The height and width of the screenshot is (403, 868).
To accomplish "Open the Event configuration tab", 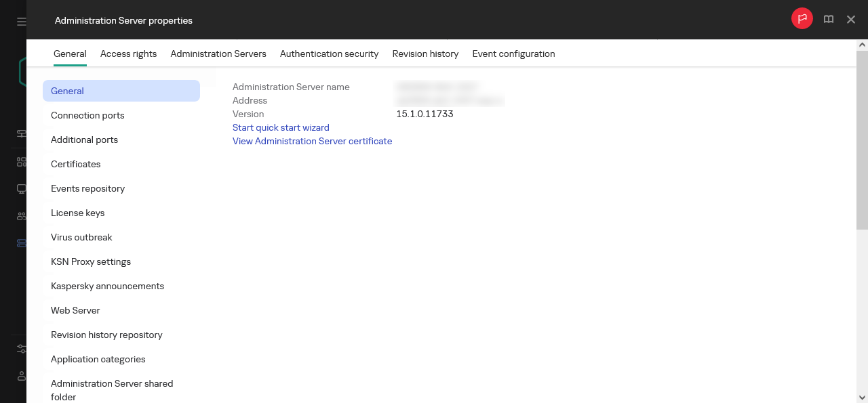I will click(x=513, y=54).
